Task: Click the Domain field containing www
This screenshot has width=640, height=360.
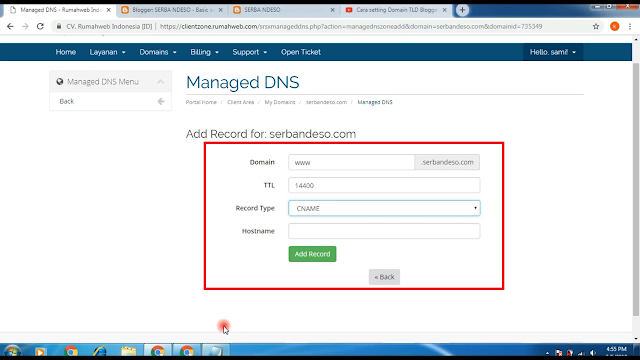Action: click(351, 162)
